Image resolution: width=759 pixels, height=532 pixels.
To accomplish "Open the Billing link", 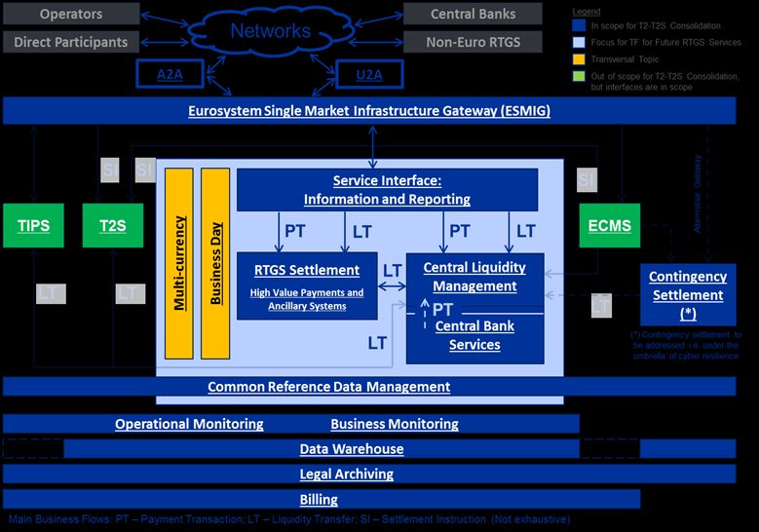I will (x=319, y=499).
